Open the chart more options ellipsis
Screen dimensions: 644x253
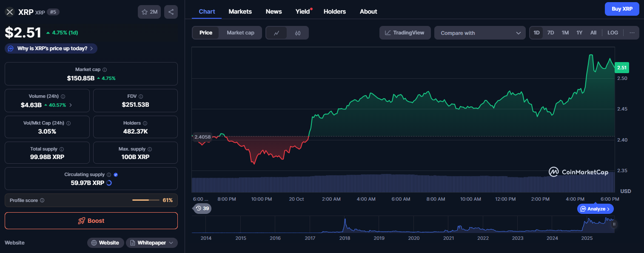[632, 33]
